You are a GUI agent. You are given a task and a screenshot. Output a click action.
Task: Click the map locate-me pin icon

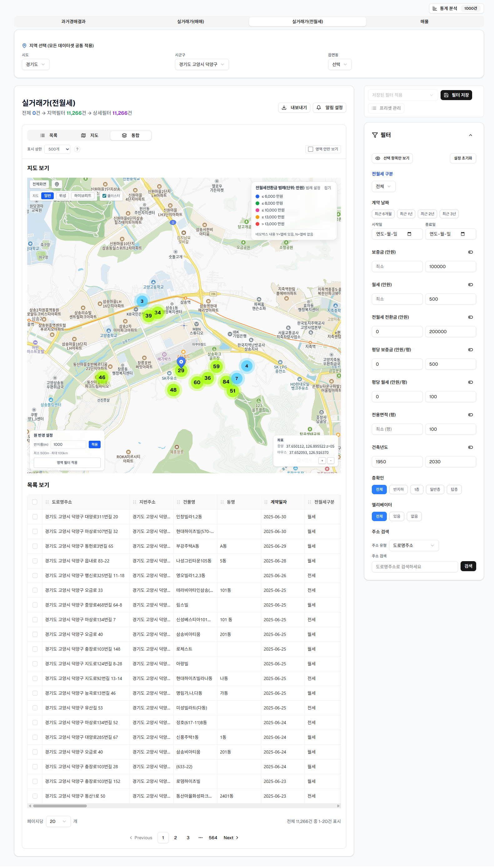57,184
